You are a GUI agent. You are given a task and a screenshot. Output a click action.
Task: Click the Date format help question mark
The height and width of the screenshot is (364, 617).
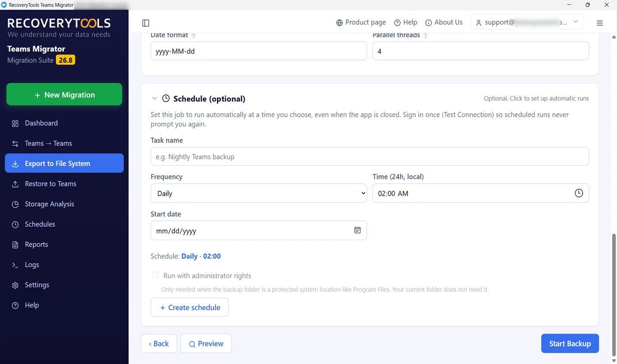point(193,36)
